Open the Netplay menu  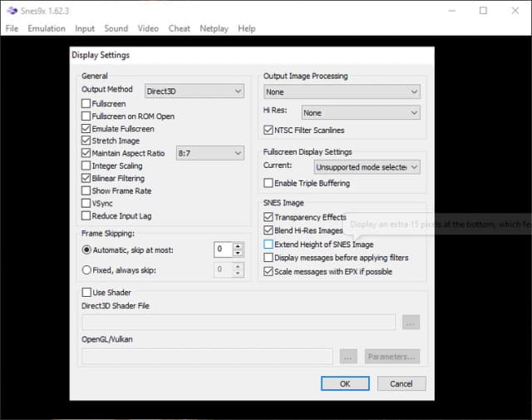click(214, 28)
